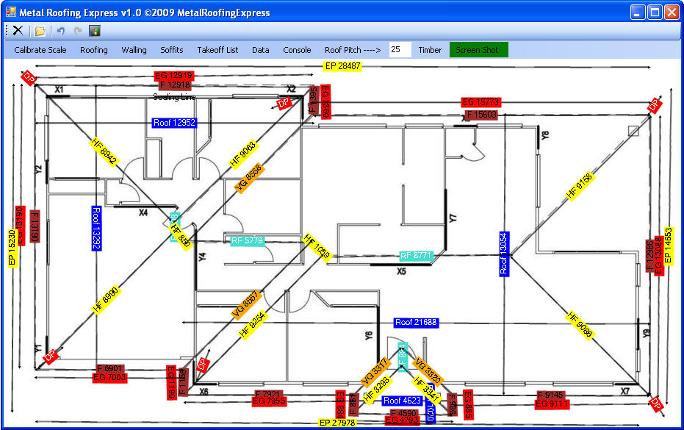This screenshot has width=684, height=430.
Task: Select the cyan RF 8771 label
Action: tap(415, 256)
